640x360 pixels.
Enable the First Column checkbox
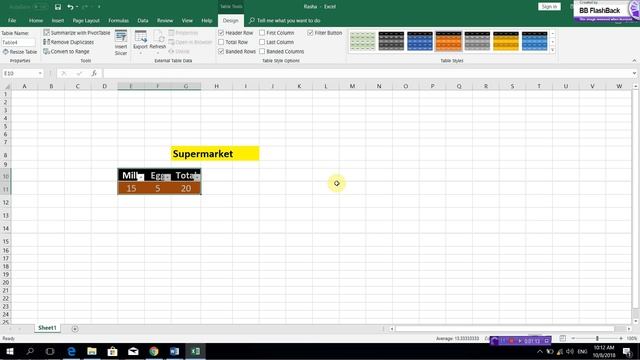coord(262,33)
